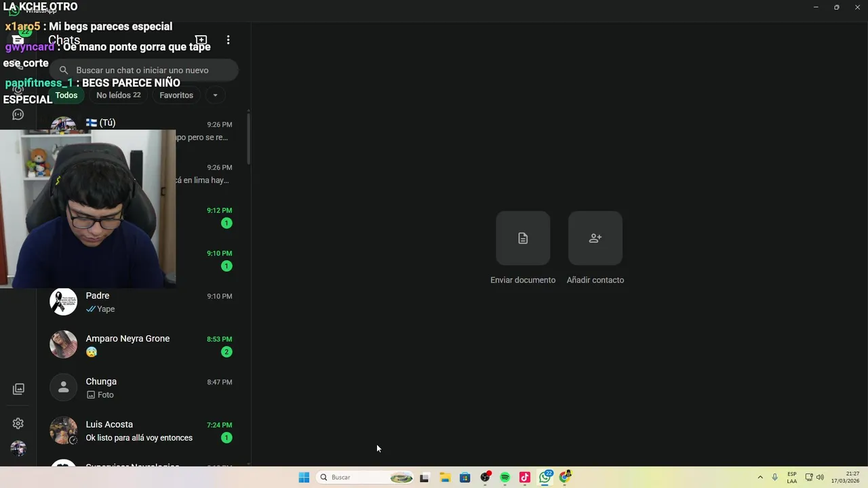Open OBS Studio from the taskbar
868x488 pixels.
(x=485, y=477)
